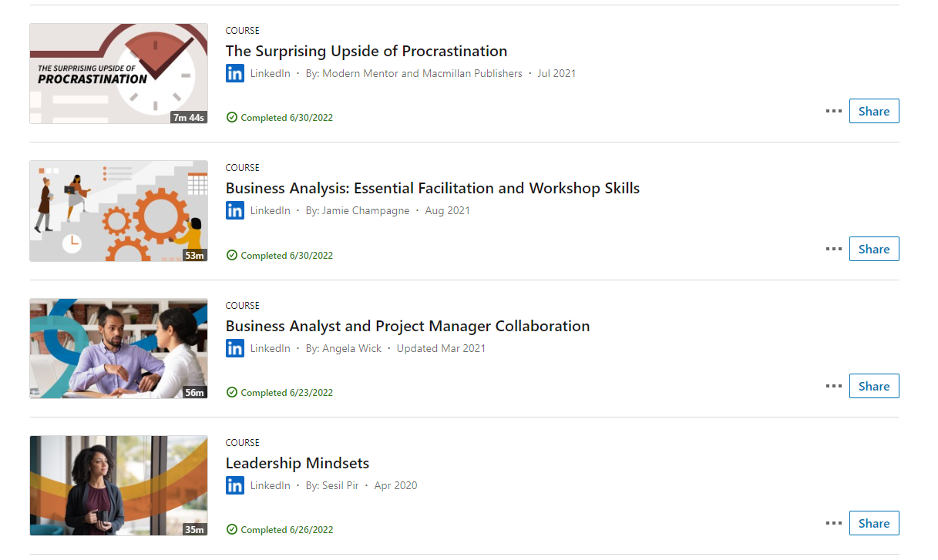Click the Leadership Mindsets woman thumbnail
Screen dimensions: 938x560
coord(119,485)
